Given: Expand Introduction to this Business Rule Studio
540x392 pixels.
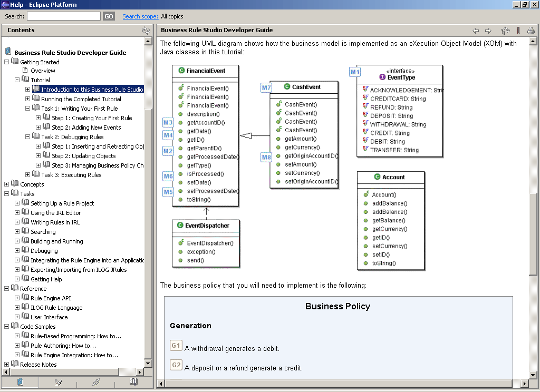Looking at the screenshot, I should click(27, 89).
